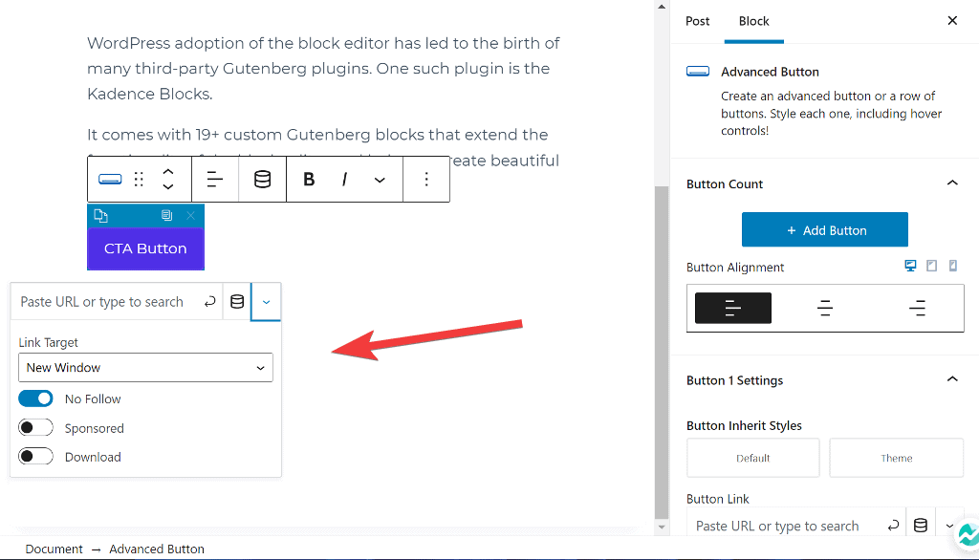Click the Bold formatting icon
This screenshot has height=560, width=979.
[309, 180]
